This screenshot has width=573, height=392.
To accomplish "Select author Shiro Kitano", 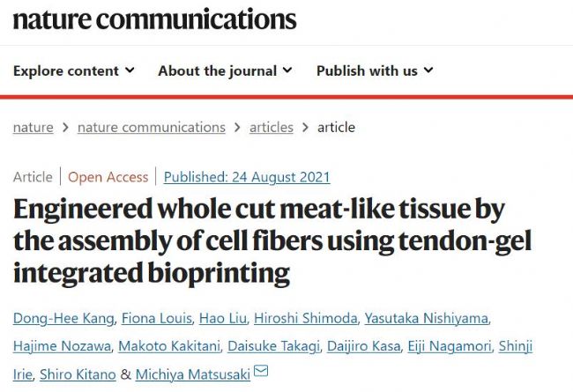I will point(78,374).
